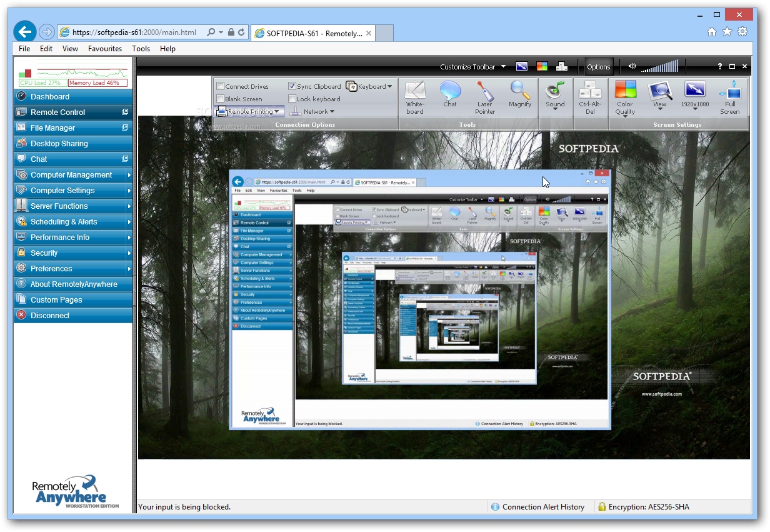770x532 pixels.
Task: Enable the Lock keyboard checkbox
Action: [x=292, y=99]
